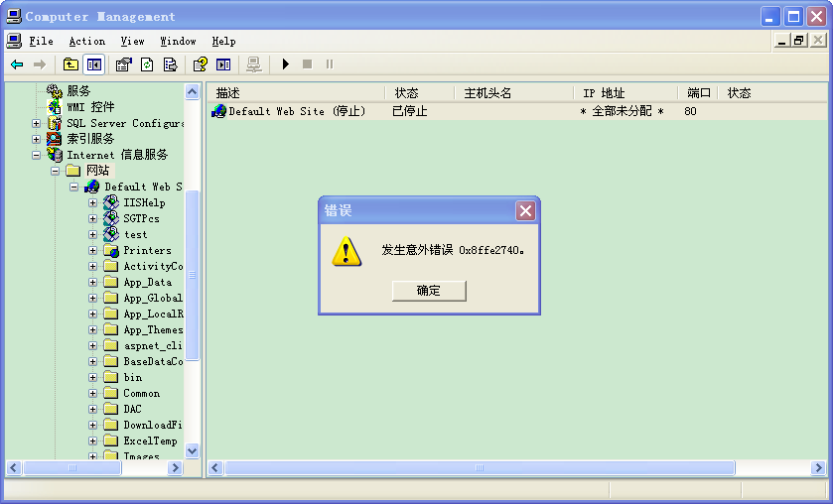This screenshot has width=833, height=504.
Task: Click the Stop item toolbar button
Action: tap(307, 64)
